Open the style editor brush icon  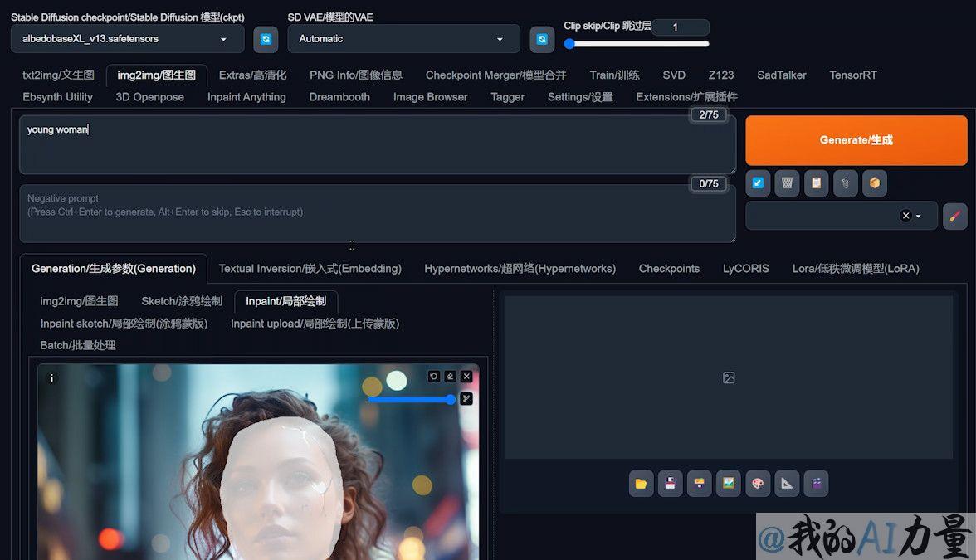pyautogui.click(x=954, y=216)
